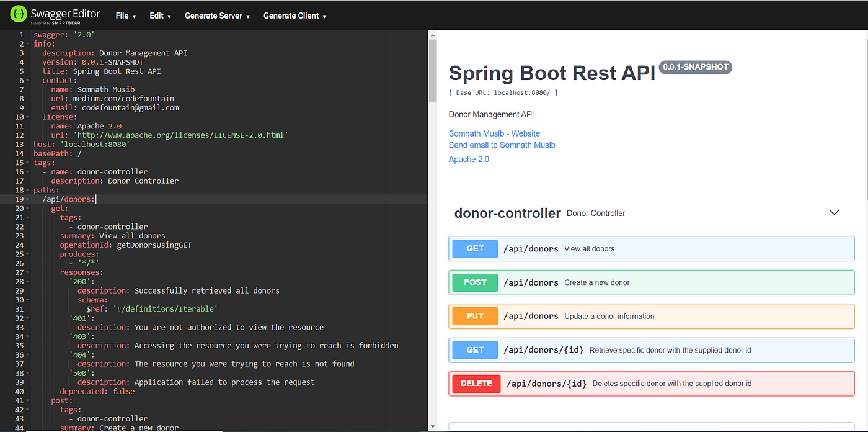Fold the info block at line 2
The width and height of the screenshot is (868, 432).
pyautogui.click(x=28, y=44)
